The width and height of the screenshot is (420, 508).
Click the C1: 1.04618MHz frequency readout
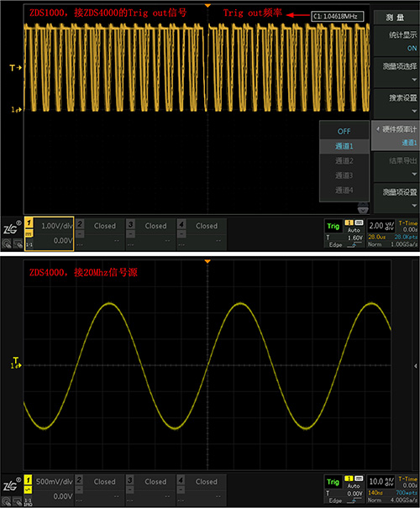pyautogui.click(x=338, y=16)
